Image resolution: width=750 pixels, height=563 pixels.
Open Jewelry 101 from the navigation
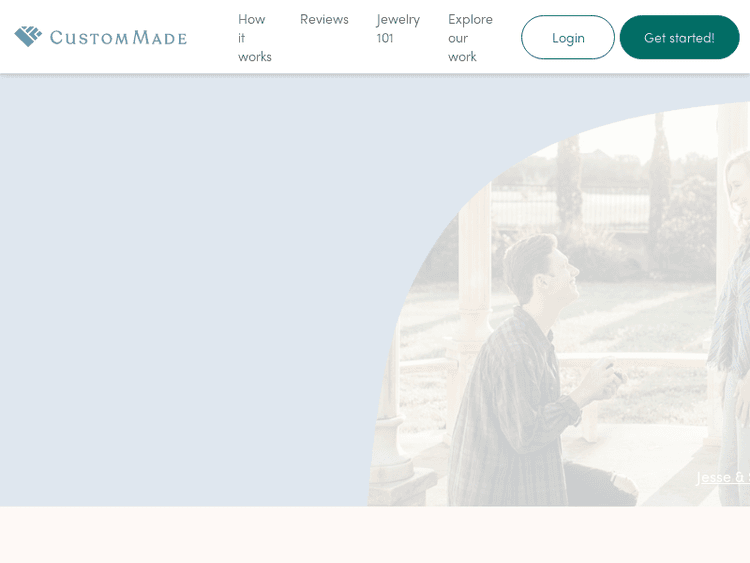[x=397, y=28]
